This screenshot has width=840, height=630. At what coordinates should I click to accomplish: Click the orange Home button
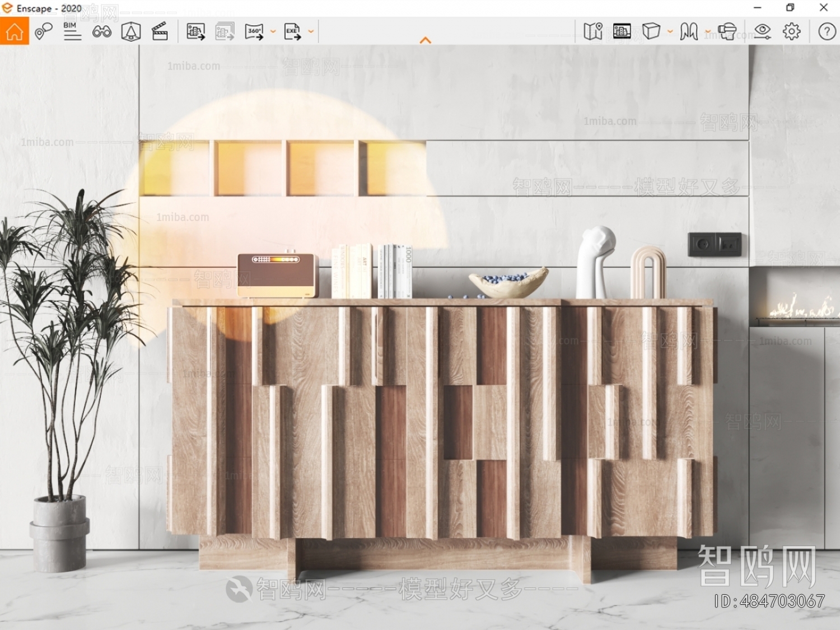pos(15,31)
